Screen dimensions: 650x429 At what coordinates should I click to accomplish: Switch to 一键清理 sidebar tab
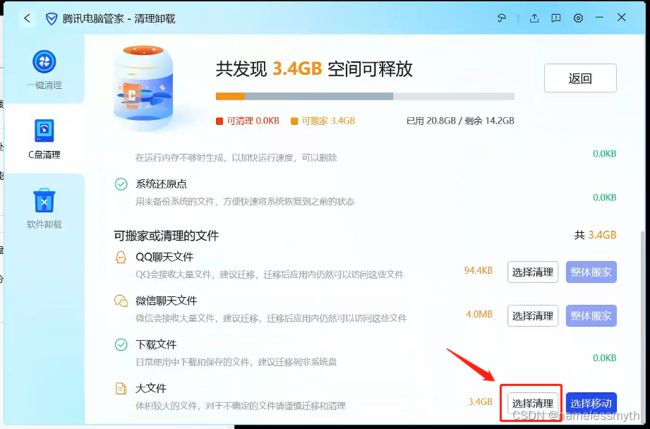pos(44,70)
